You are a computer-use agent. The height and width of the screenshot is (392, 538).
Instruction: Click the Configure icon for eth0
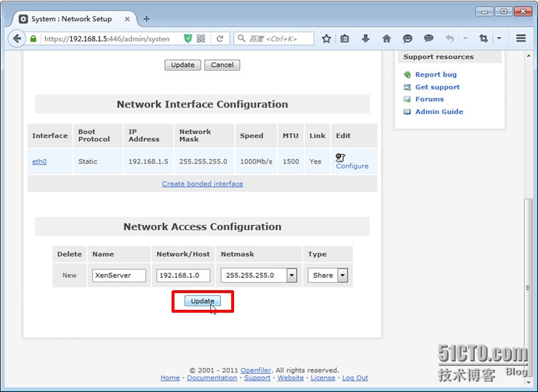click(x=340, y=158)
